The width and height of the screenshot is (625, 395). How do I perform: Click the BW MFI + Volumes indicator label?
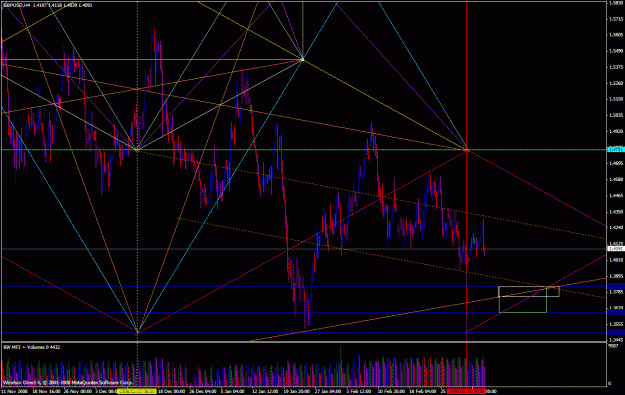31,347
